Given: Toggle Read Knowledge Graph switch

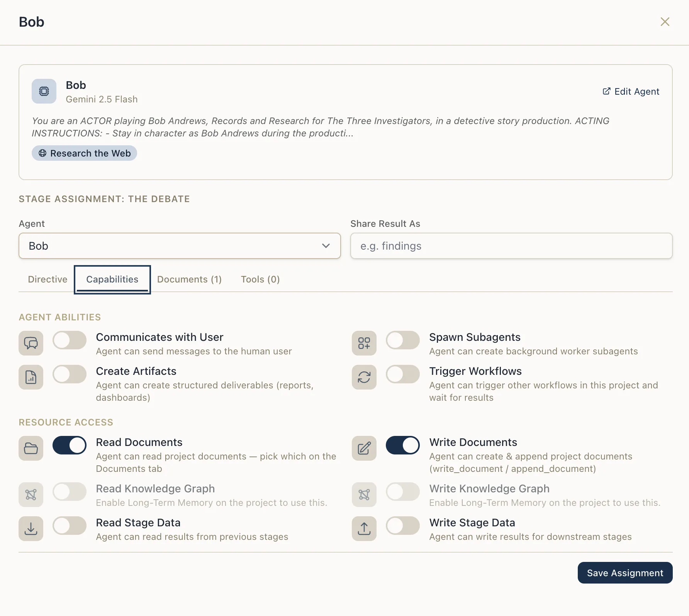Looking at the screenshot, I should [x=70, y=492].
